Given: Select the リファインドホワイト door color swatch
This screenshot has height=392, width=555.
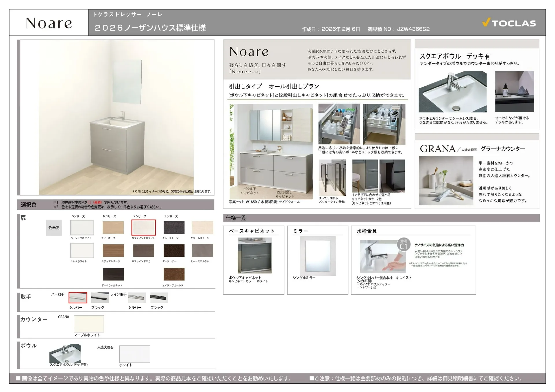Looking at the screenshot, I should [x=144, y=228].
